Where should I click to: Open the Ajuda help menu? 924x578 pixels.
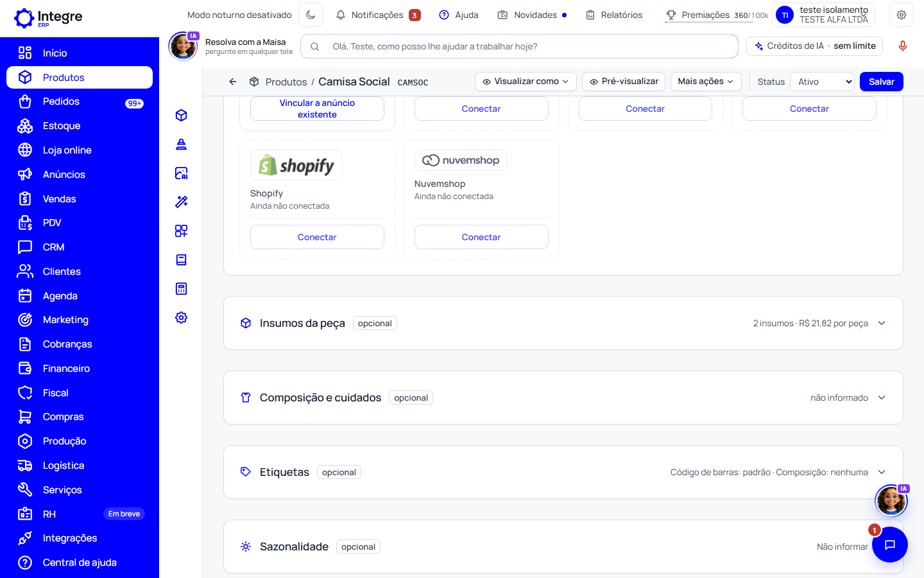click(x=459, y=15)
